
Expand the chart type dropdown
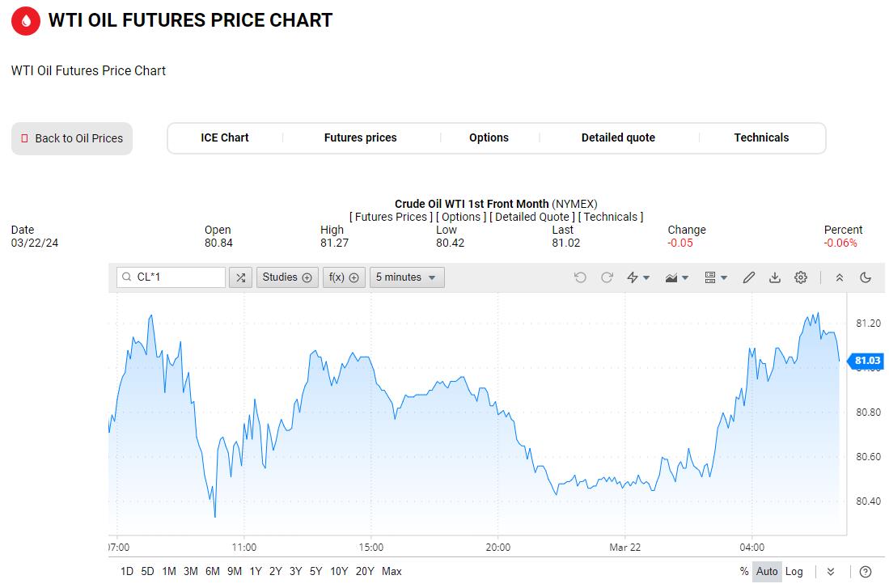(676, 277)
